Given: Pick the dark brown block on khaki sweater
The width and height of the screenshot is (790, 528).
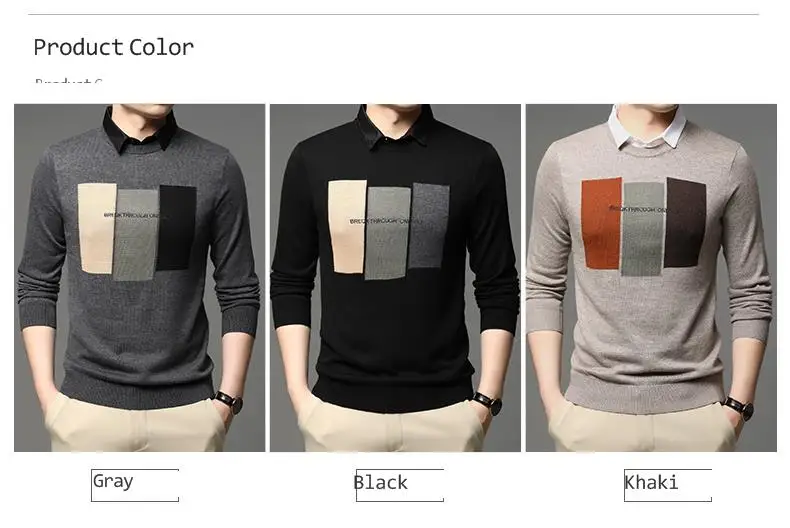Looking at the screenshot, I should [685, 223].
